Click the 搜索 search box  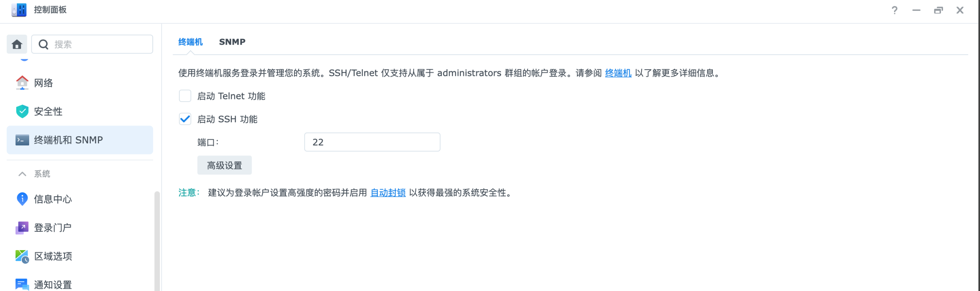92,45
